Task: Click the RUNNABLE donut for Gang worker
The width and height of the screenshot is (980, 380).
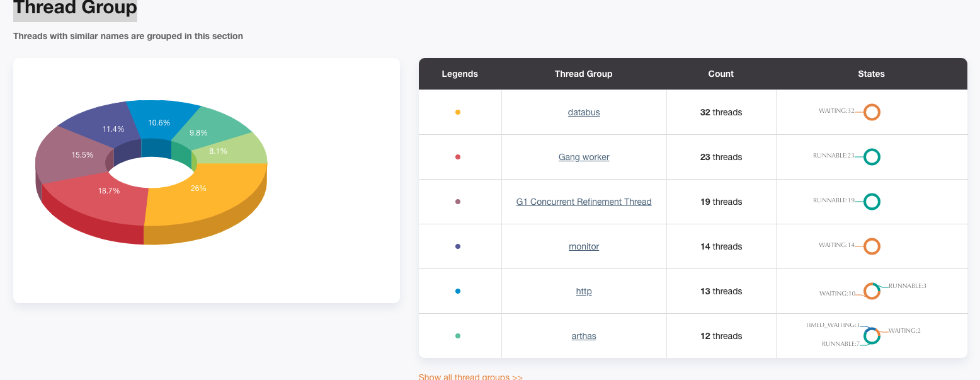Action: coord(872,156)
